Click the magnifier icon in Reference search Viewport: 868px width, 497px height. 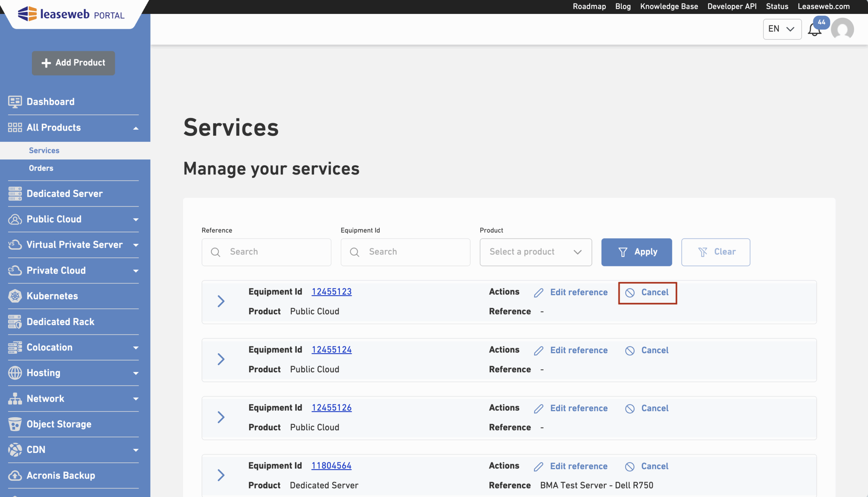tap(215, 252)
